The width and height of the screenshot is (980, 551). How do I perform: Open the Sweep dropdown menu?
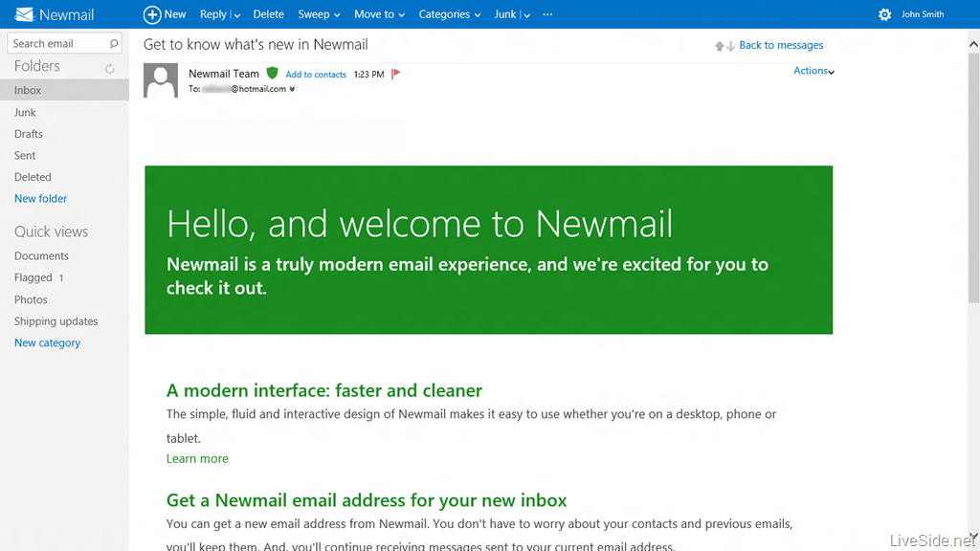[x=319, y=14]
